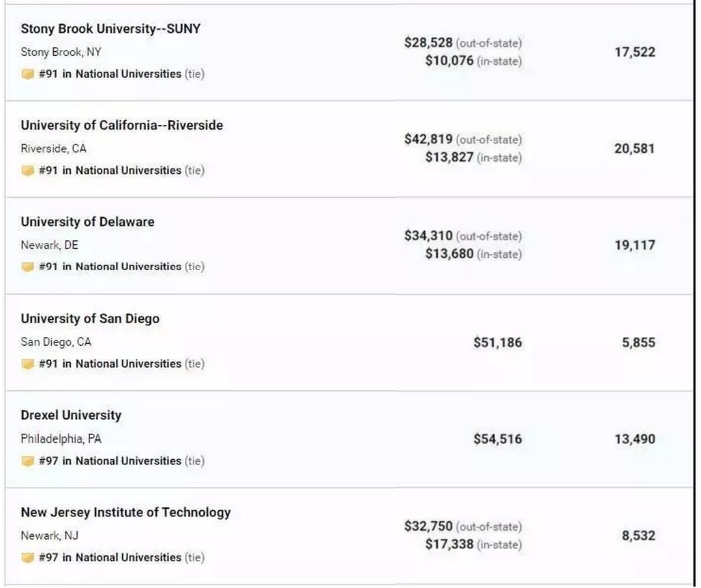Click the ranking badge icon for New Jersey Institute
The width and height of the screenshot is (701, 588).
coord(27,558)
